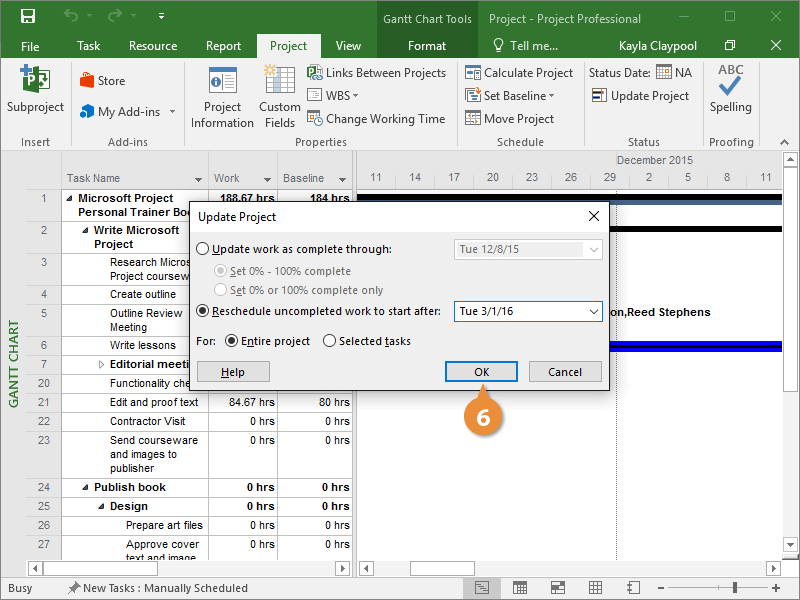The width and height of the screenshot is (800, 600).
Task: Run the Spelling check
Action: 730,91
